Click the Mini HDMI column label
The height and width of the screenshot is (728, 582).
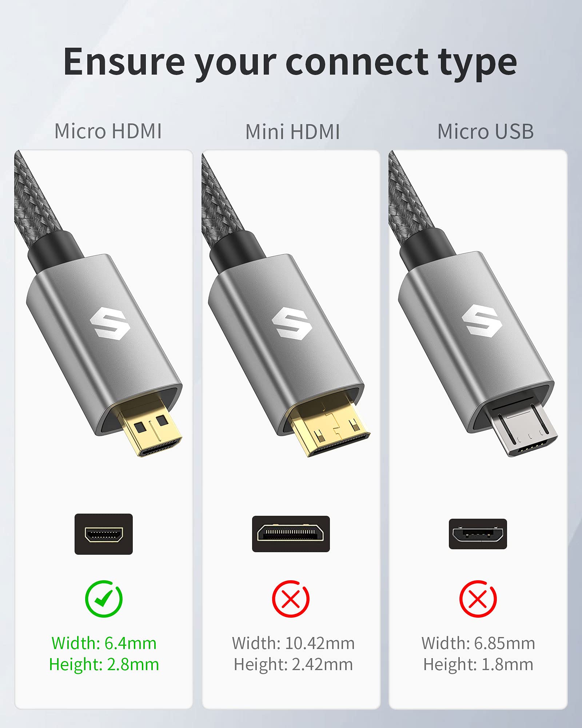coord(293,131)
